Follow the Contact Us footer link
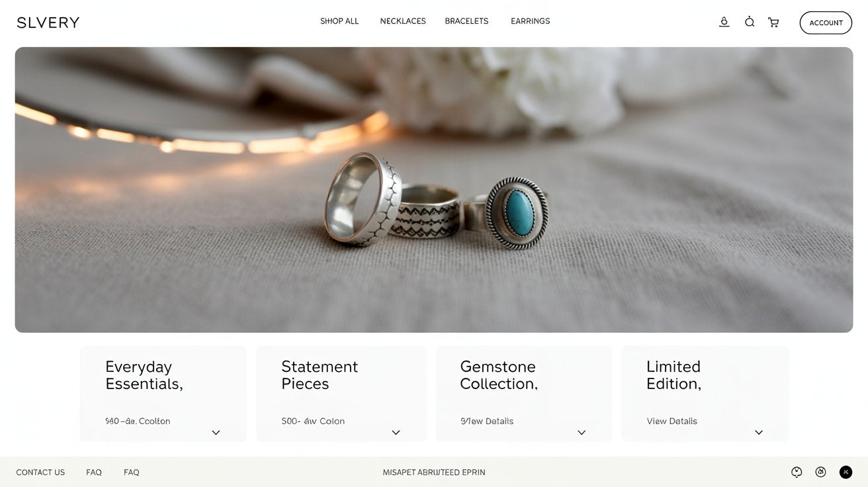Image resolution: width=868 pixels, height=487 pixels. tap(40, 472)
